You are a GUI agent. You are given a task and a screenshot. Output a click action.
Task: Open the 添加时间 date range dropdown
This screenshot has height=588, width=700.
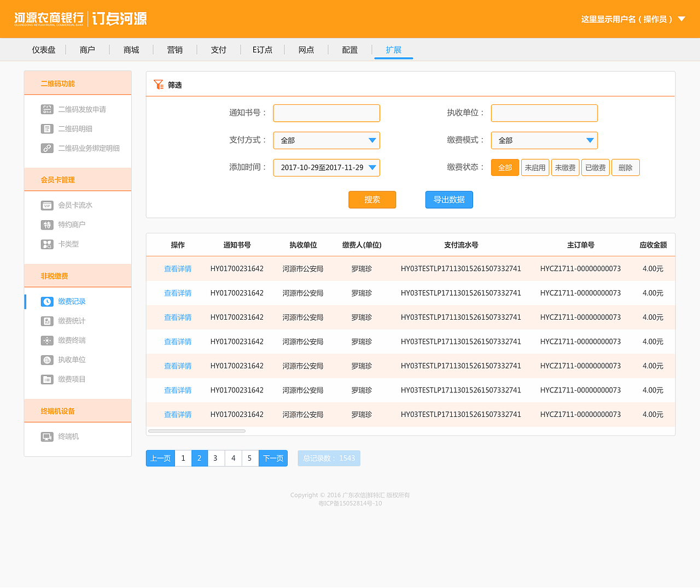(x=326, y=168)
